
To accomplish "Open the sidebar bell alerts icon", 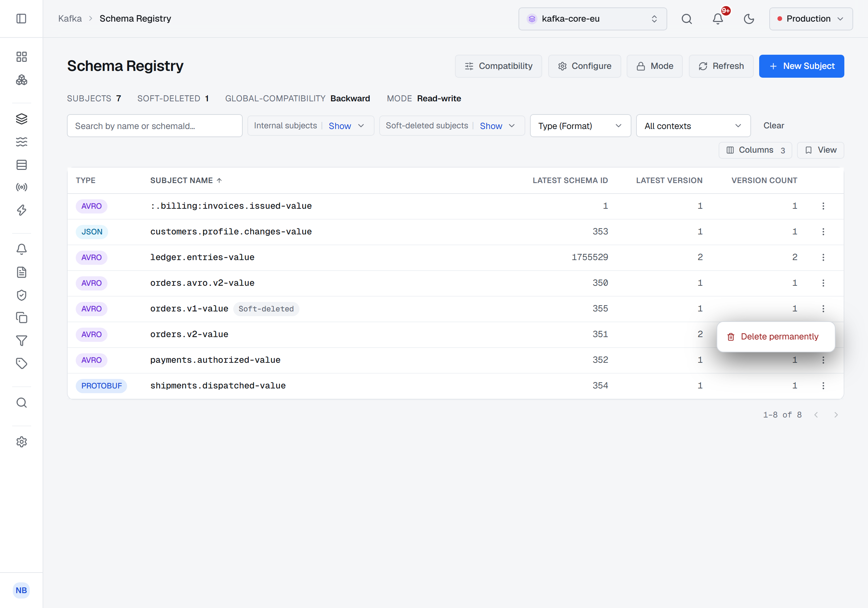I will pyautogui.click(x=22, y=249).
